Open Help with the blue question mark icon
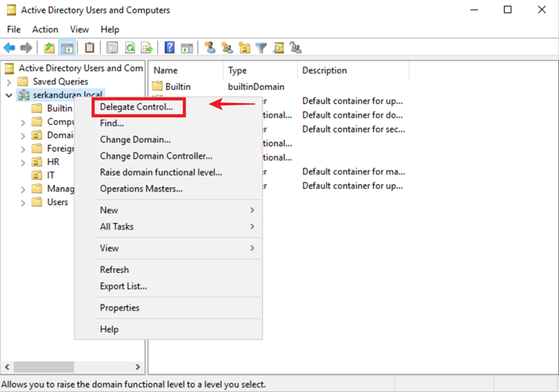The height and width of the screenshot is (392, 559). tap(169, 48)
